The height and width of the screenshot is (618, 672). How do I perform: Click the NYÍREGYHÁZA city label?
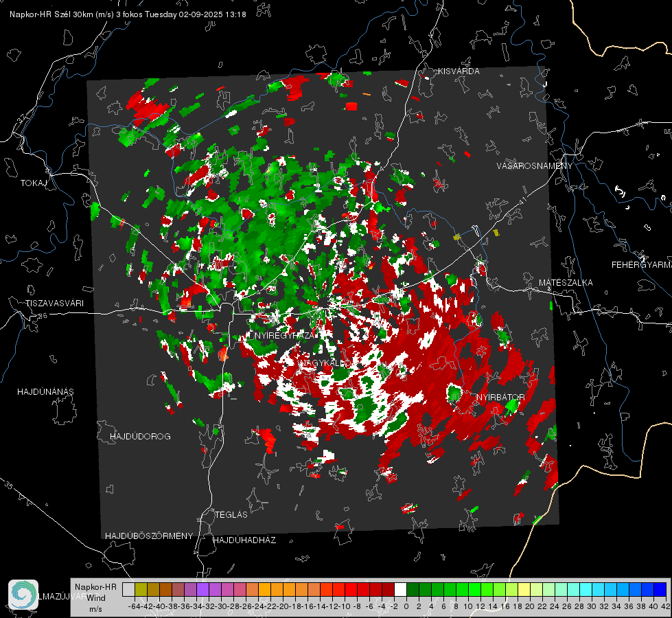(284, 335)
